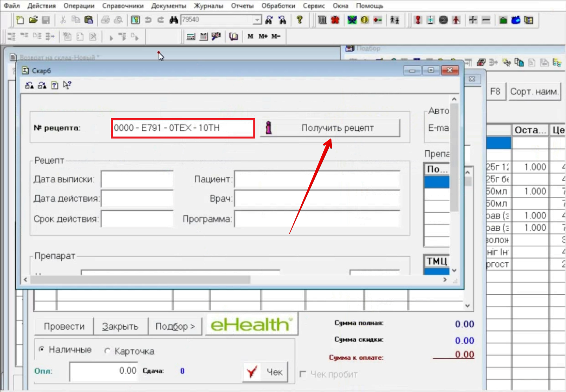Screen dimensions: 566x392
Task: Click the eHealth button
Action: point(251,325)
